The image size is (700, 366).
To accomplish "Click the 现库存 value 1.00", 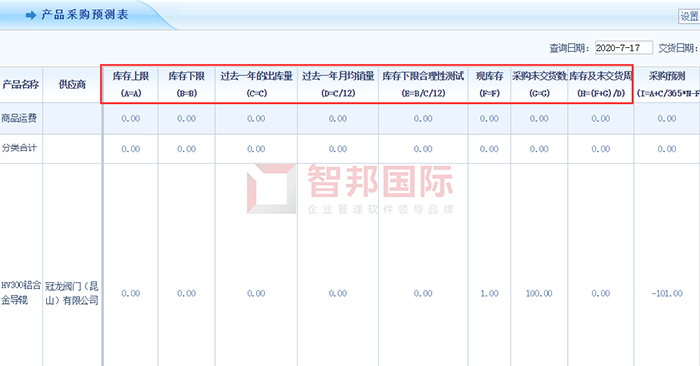I will [x=489, y=293].
